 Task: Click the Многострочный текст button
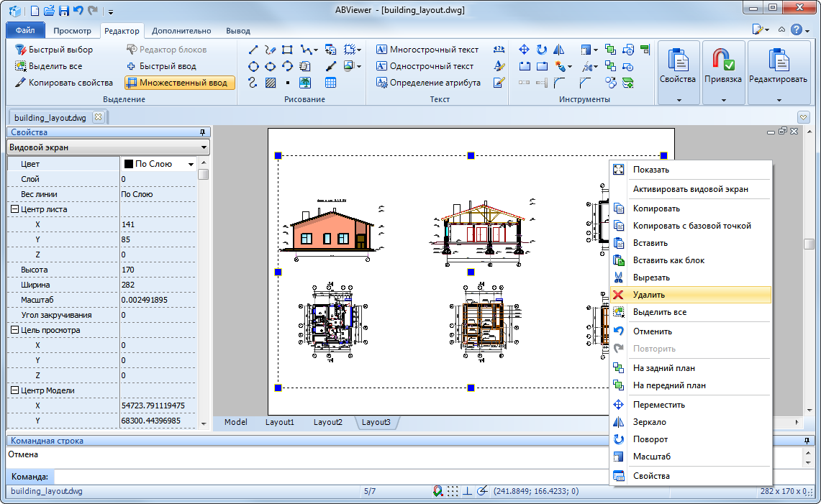(427, 50)
